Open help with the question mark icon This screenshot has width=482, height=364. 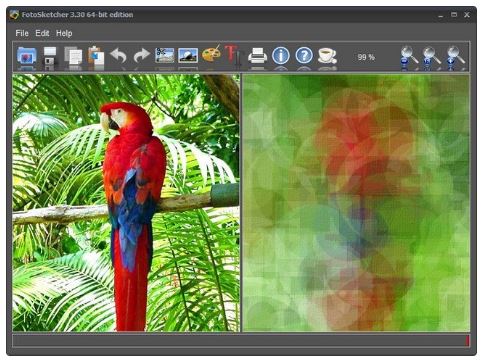point(304,56)
